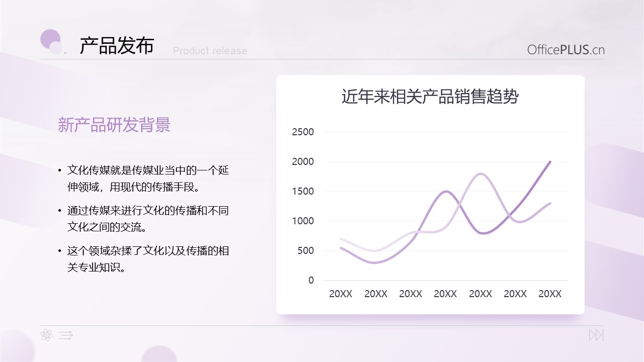Screen dimensions: 644x362
Task: Click the 1000 axis label
Action: click(x=303, y=221)
